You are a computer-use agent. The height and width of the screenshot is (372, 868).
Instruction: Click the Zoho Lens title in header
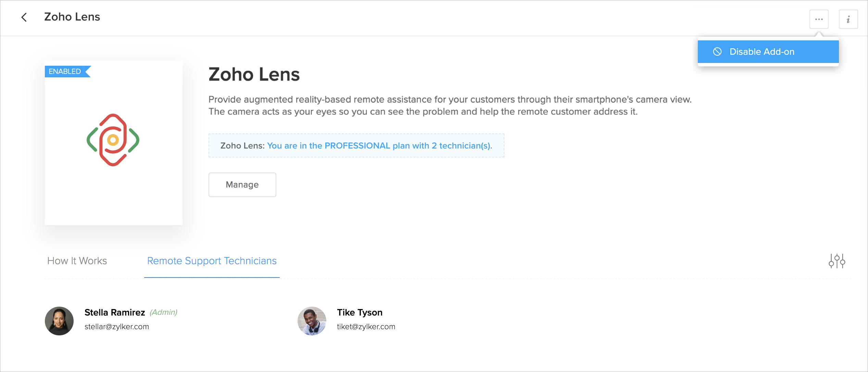tap(72, 17)
